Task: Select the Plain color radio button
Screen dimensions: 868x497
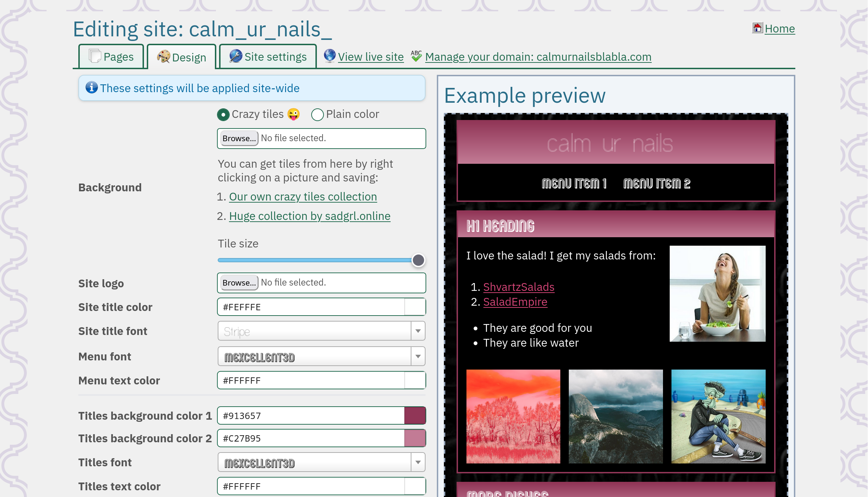Action: click(x=317, y=115)
